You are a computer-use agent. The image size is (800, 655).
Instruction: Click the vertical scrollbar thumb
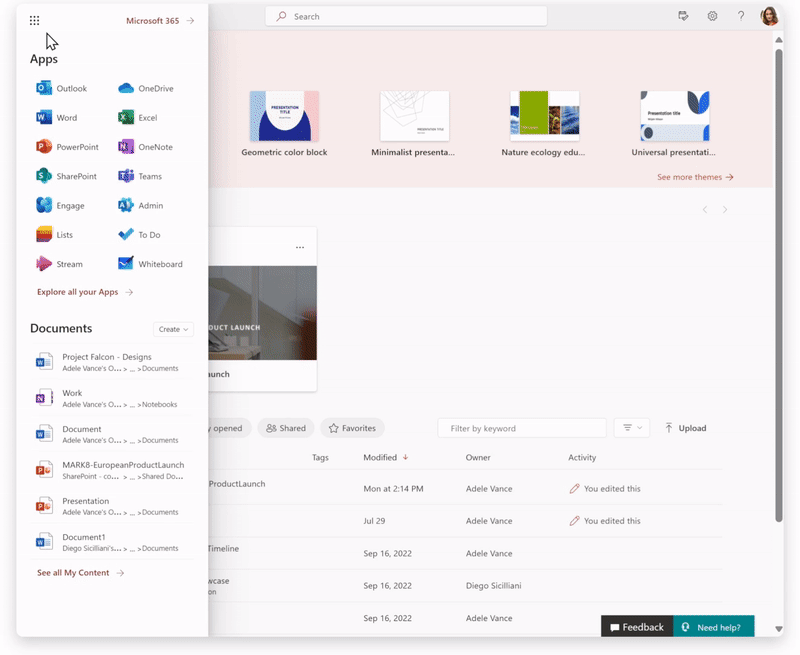(x=779, y=286)
